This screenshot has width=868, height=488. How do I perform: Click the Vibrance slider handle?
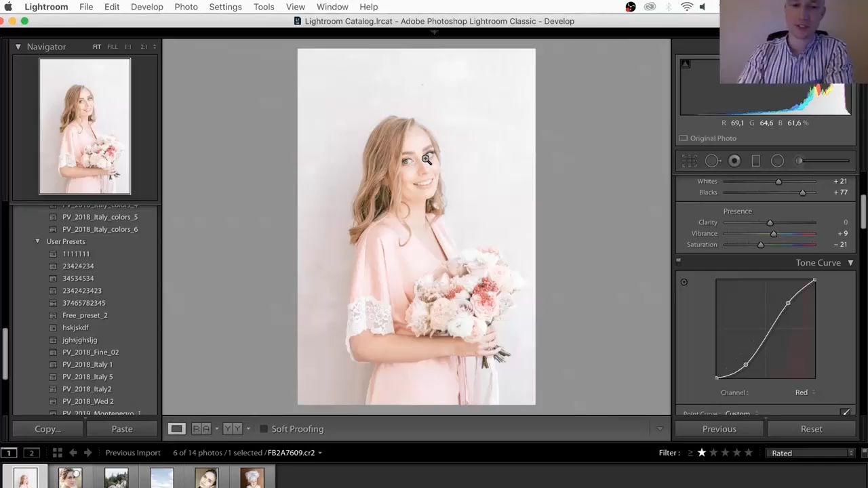[x=774, y=234]
